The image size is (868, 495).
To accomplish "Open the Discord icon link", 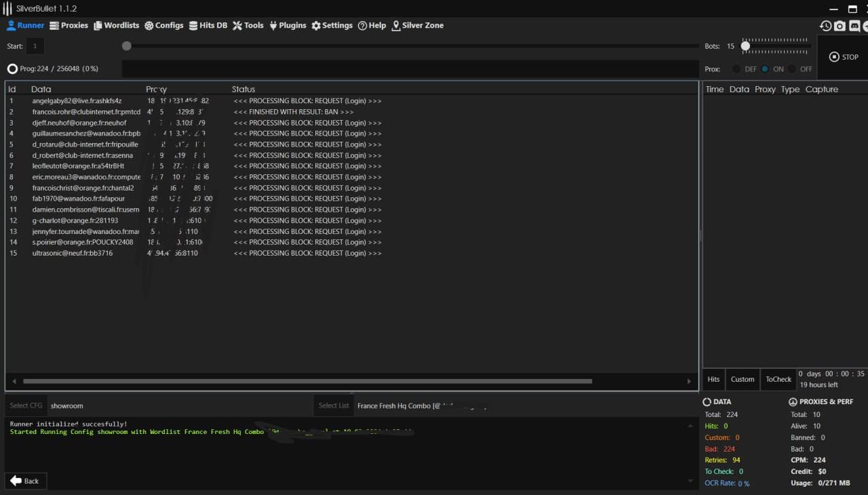I will coord(854,26).
